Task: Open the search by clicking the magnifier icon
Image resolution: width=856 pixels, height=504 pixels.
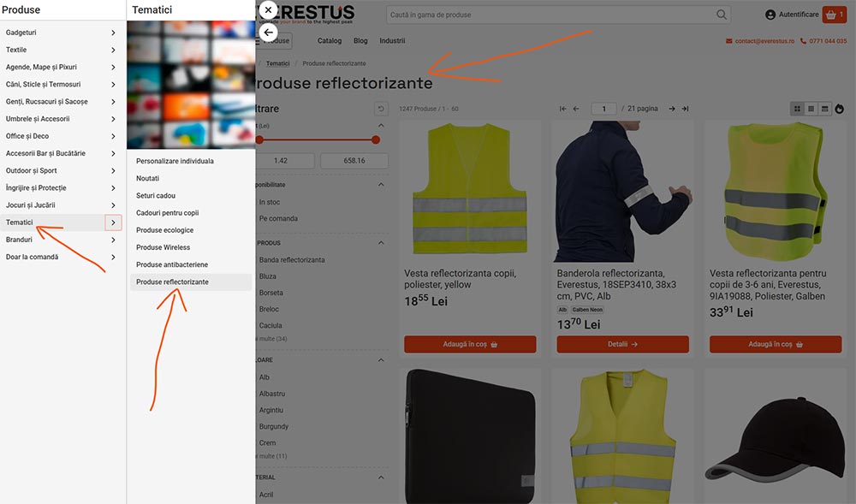Action: tap(722, 14)
